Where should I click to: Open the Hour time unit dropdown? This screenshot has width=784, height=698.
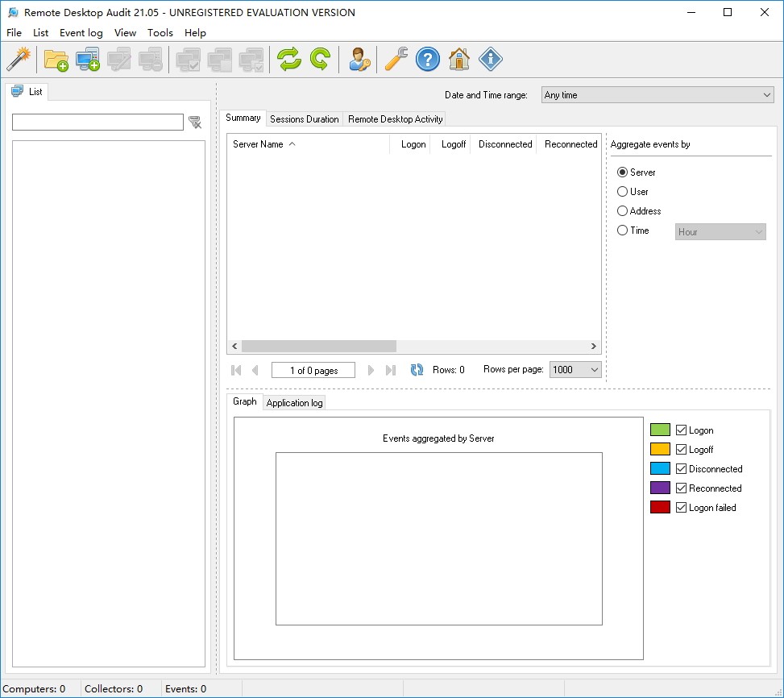[720, 232]
